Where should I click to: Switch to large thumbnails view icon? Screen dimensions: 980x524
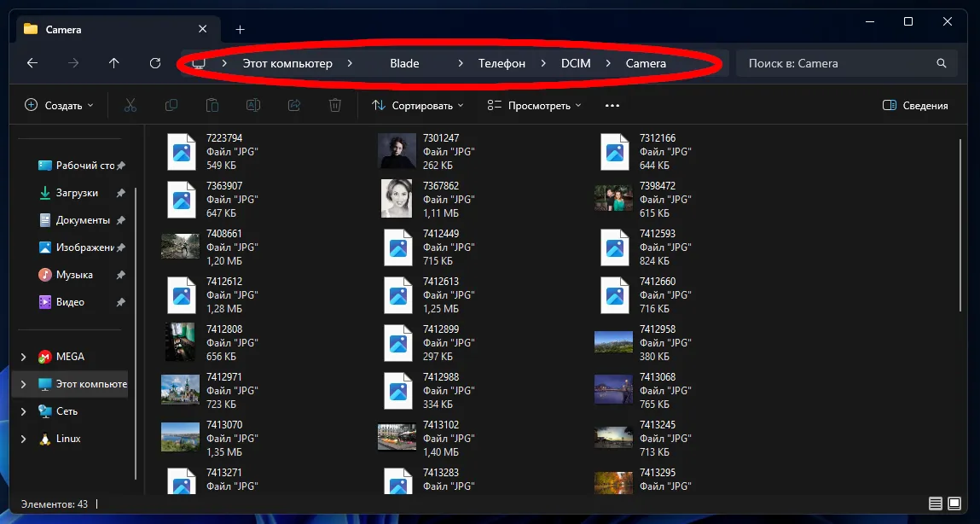pyautogui.click(x=954, y=504)
